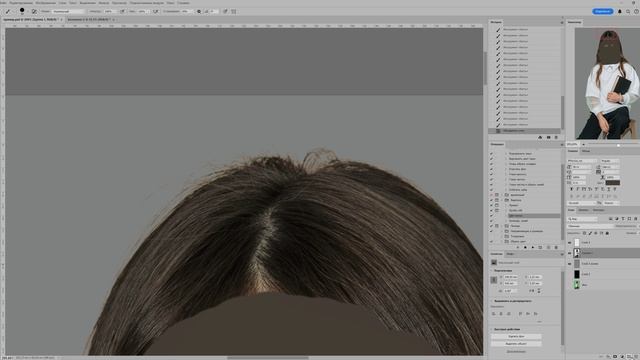Play the selected action
Viewport: 640px width, 360px height.
(x=533, y=247)
